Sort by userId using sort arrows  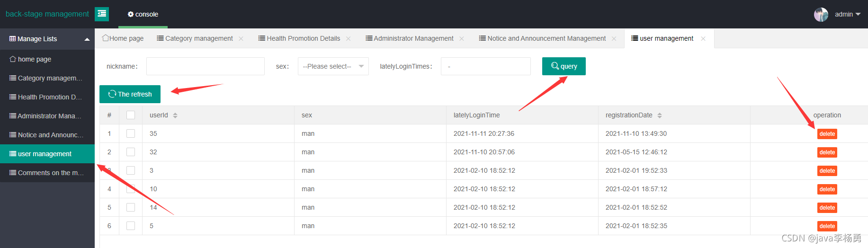coord(175,115)
